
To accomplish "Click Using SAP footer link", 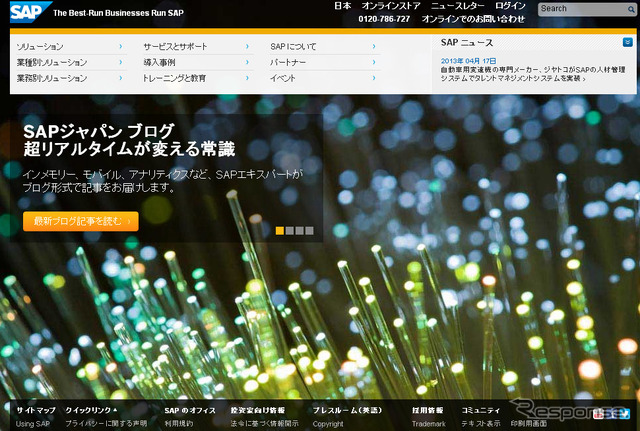I will click(x=33, y=424).
